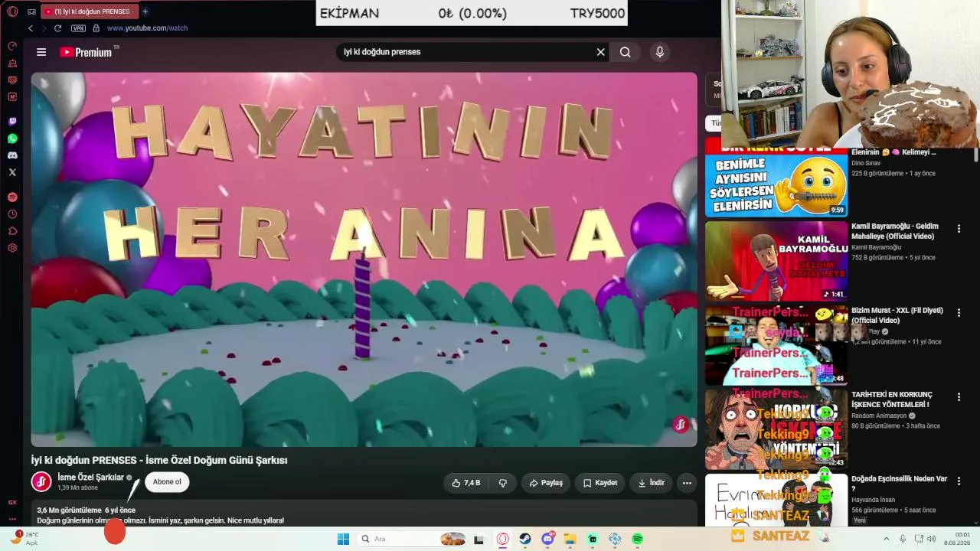The image size is (980, 551).
Task: Open Twitch in Opera sidebar
Action: [x=12, y=122]
